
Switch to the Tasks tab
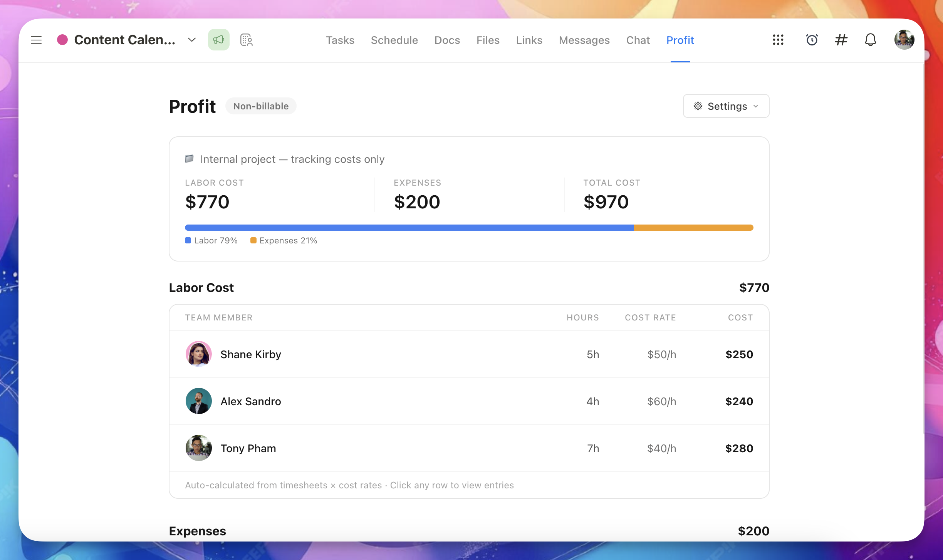pos(340,40)
